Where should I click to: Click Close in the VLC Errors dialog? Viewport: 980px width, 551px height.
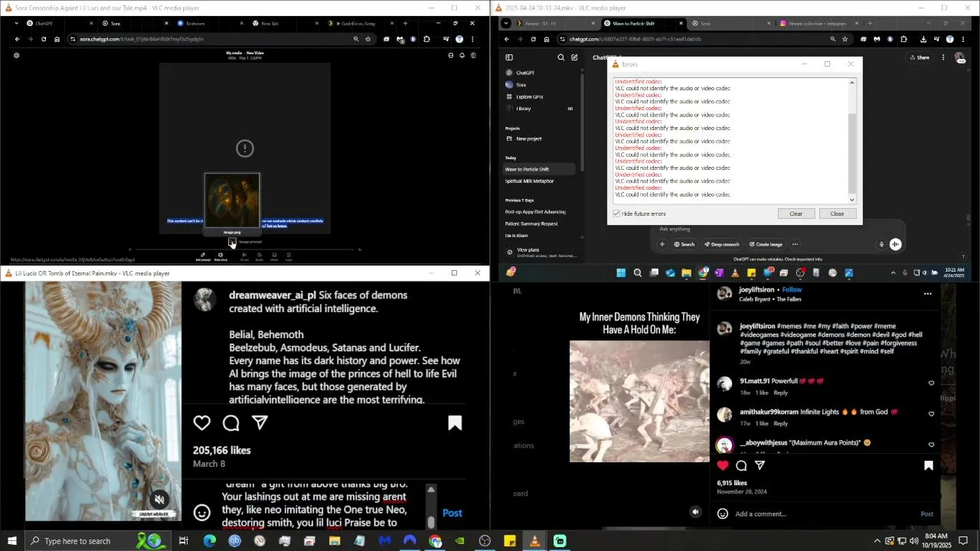pos(837,214)
